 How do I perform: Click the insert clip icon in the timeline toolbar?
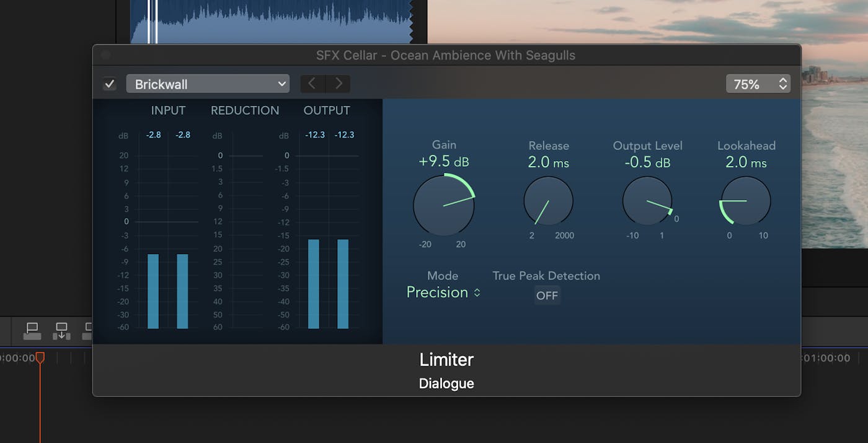click(x=61, y=331)
